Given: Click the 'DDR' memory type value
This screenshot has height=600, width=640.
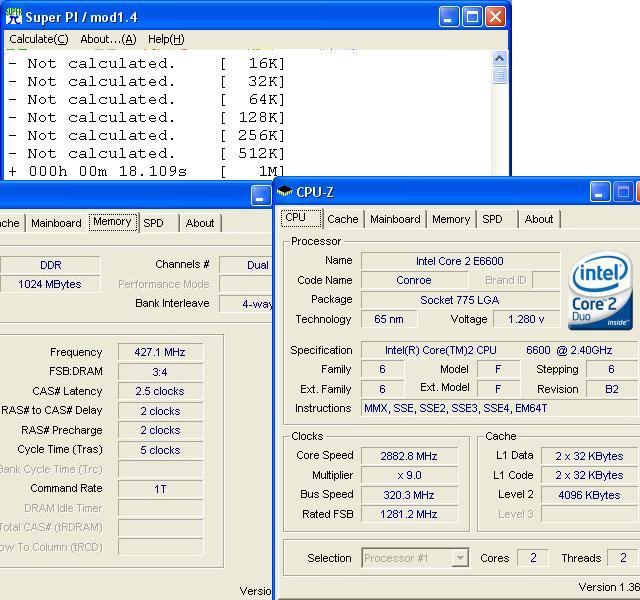Looking at the screenshot, I should [50, 265].
